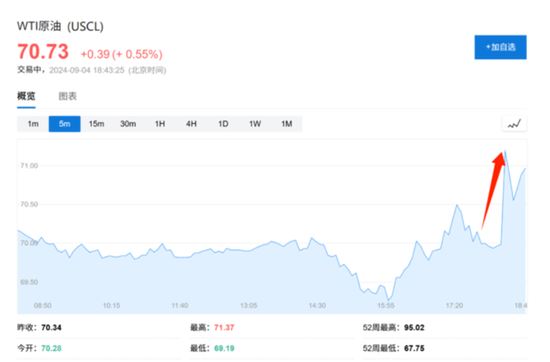Pick the 4H interval

tap(192, 124)
